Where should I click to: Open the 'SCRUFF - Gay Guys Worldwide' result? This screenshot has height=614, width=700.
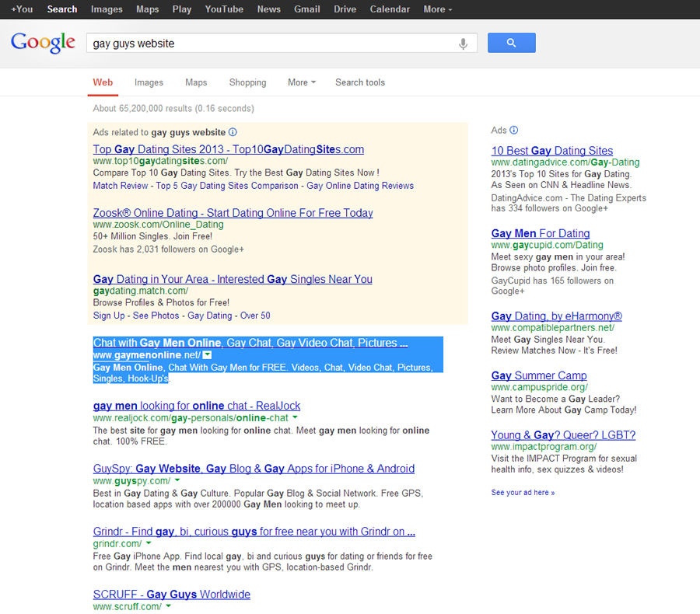[x=172, y=595]
